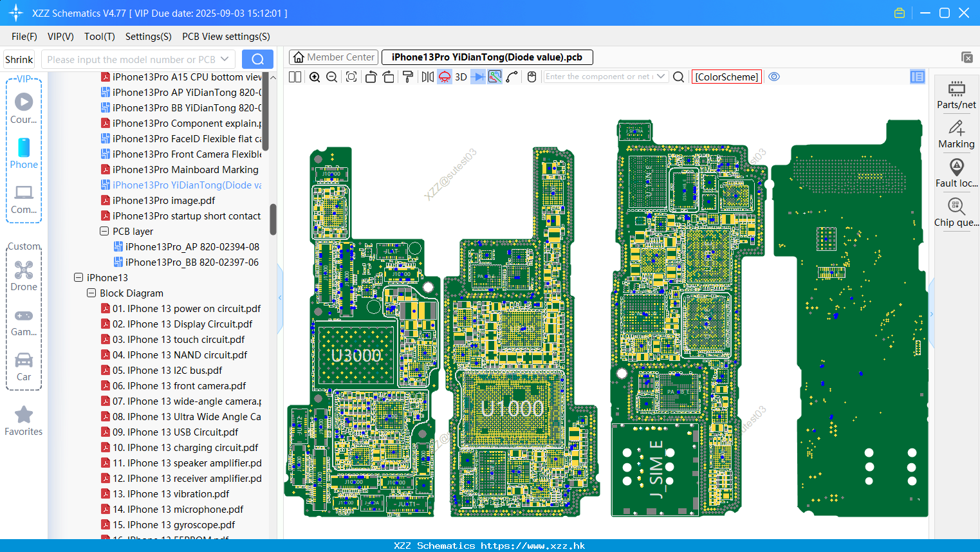
Task: Select the Car category
Action: click(24, 367)
